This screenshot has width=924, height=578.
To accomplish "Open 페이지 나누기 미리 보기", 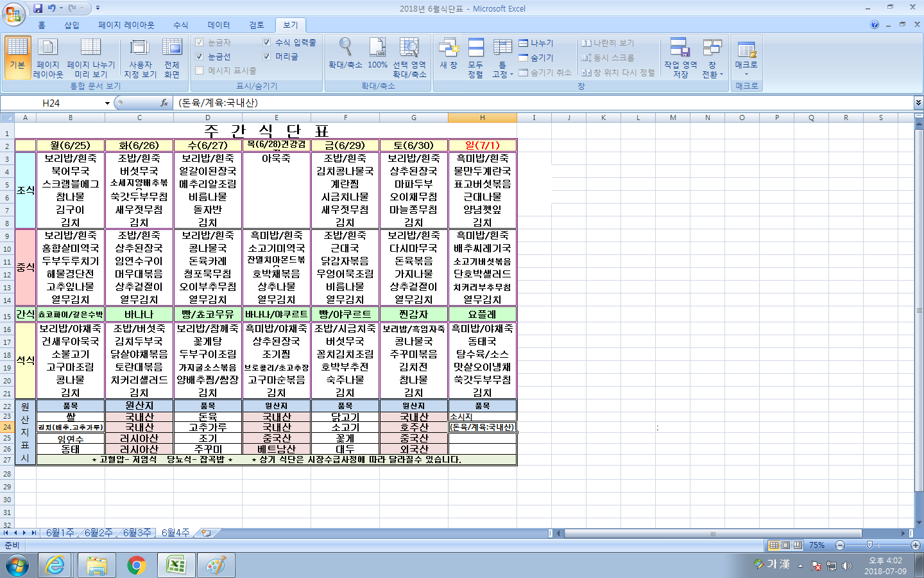I will (x=90, y=58).
